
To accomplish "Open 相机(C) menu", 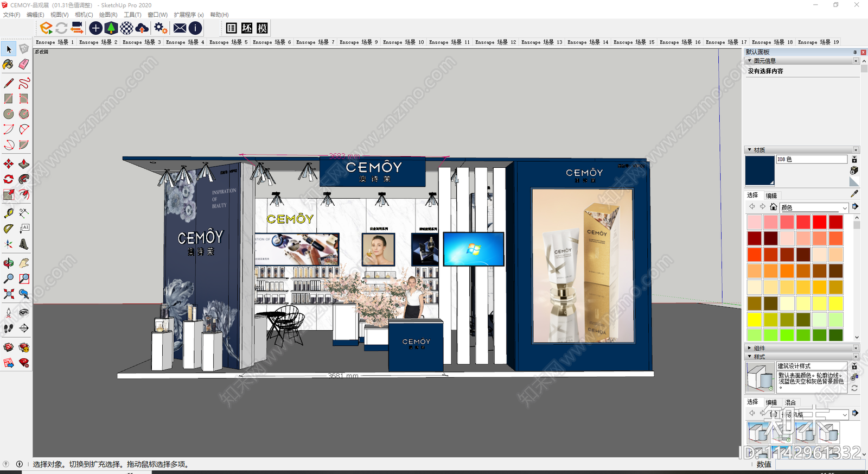I will [x=84, y=15].
